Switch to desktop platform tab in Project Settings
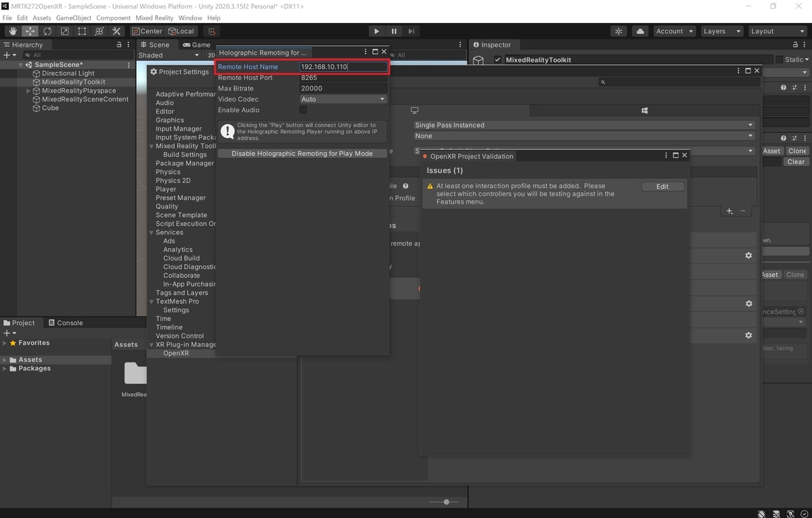The image size is (812, 518). [415, 110]
